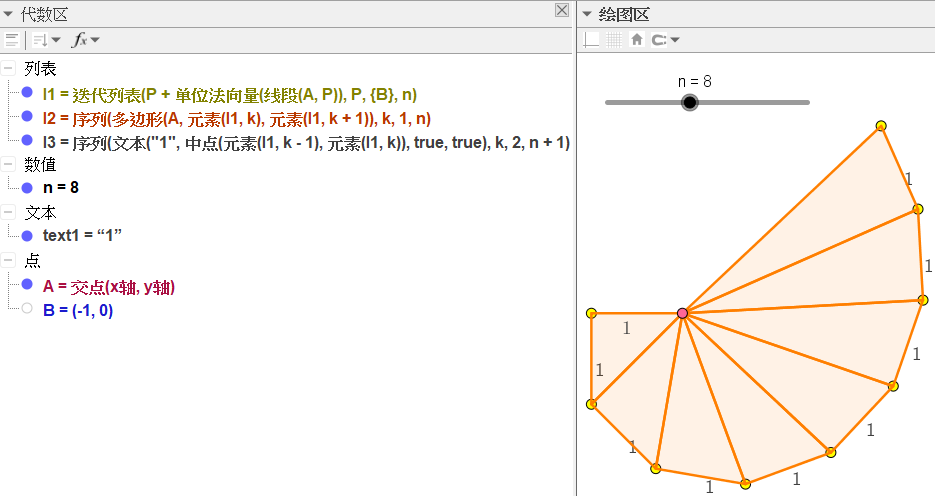The image size is (935, 496).
Task: Select A = 交点(x轴, y轴) row
Action: pos(109,287)
